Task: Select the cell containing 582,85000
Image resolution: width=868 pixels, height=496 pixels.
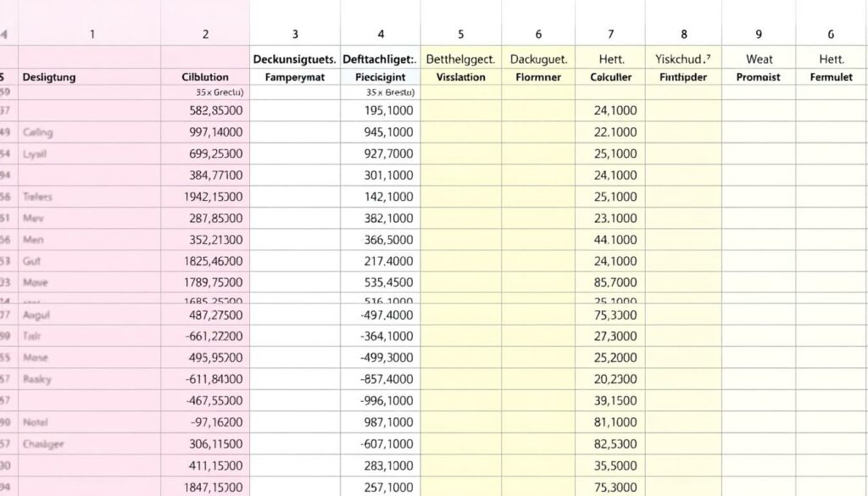Action: click(x=205, y=111)
